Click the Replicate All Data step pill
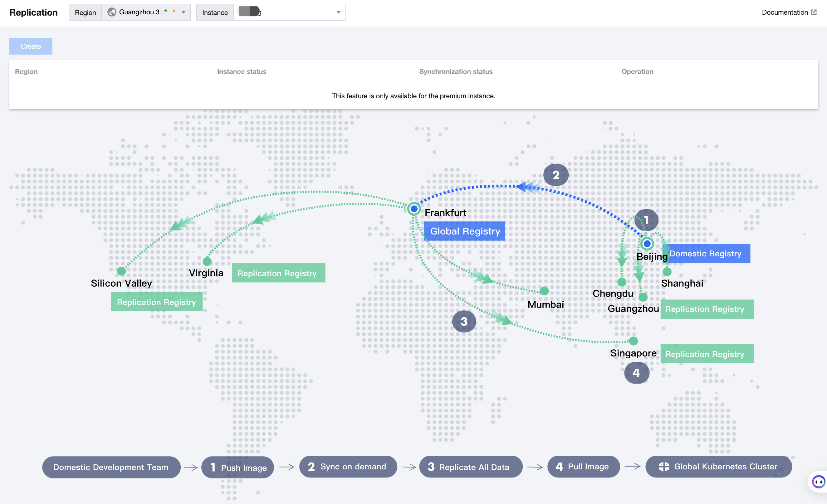Viewport: 827px width, 504px height. click(x=471, y=467)
